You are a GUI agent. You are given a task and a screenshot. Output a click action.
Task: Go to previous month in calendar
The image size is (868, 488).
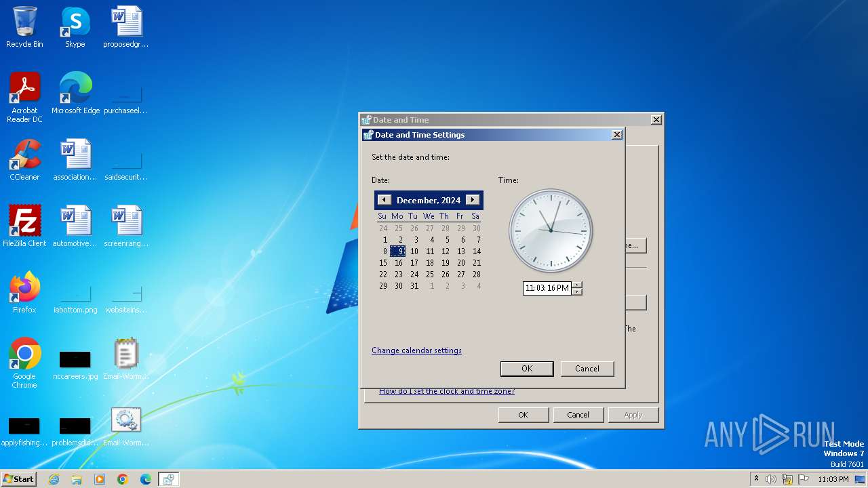(x=384, y=200)
